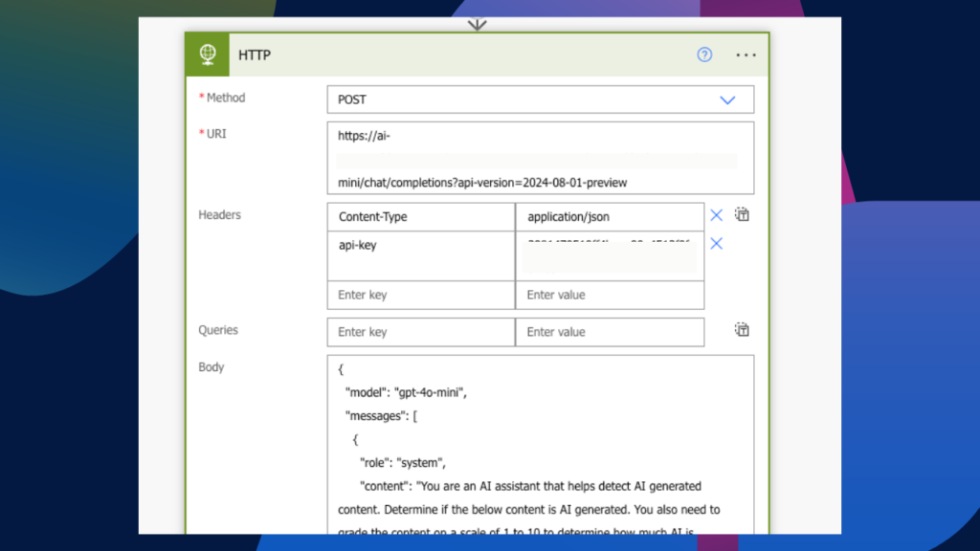Switch Headers to text mode icon
This screenshot has height=551, width=980.
742,214
